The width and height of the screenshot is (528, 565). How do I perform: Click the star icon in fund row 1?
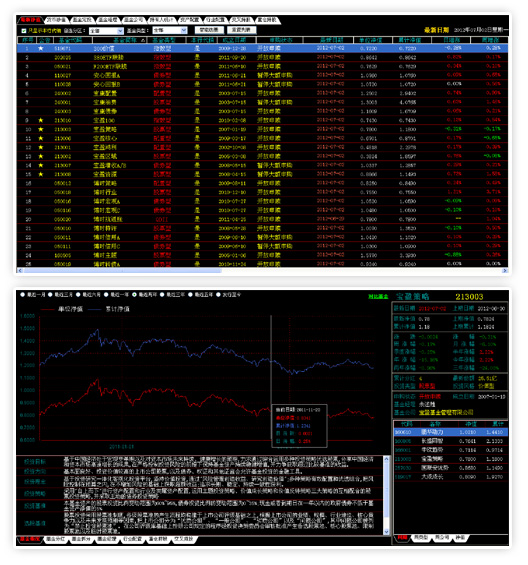[x=41, y=48]
